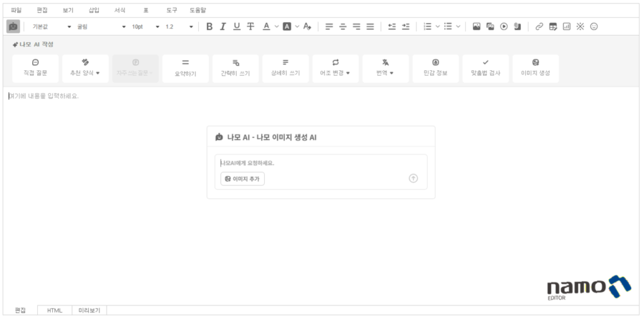The height and width of the screenshot is (317, 644).
Task: Increase indent using the indent icon
Action: point(406,26)
